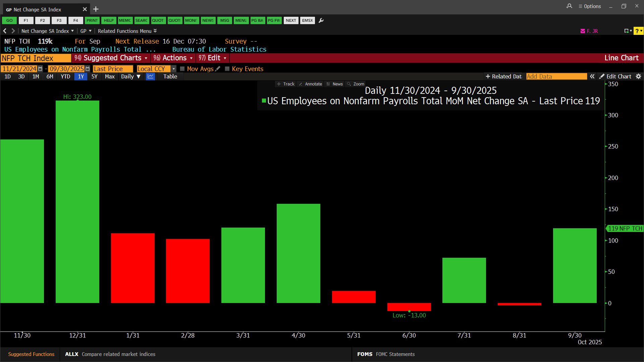Open the start date calendar picker
The image size is (644, 362).
click(x=40, y=69)
